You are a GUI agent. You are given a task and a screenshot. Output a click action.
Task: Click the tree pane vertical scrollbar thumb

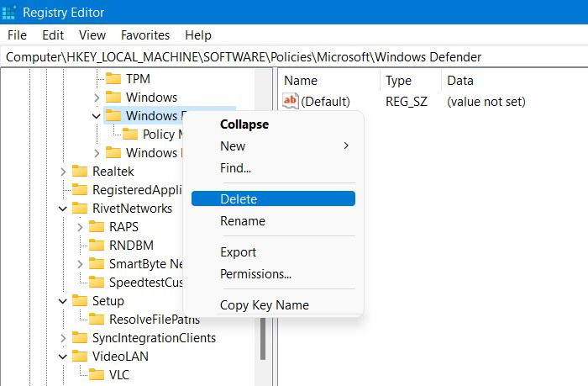(263, 338)
